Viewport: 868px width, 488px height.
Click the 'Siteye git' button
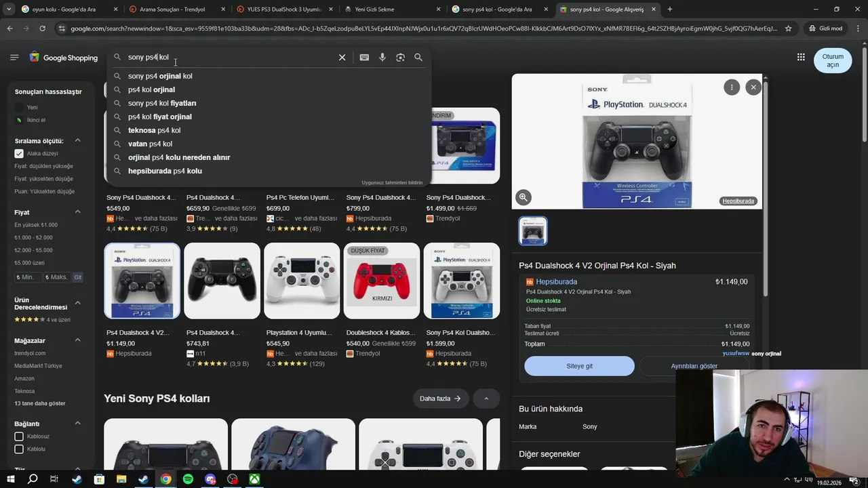click(x=580, y=366)
